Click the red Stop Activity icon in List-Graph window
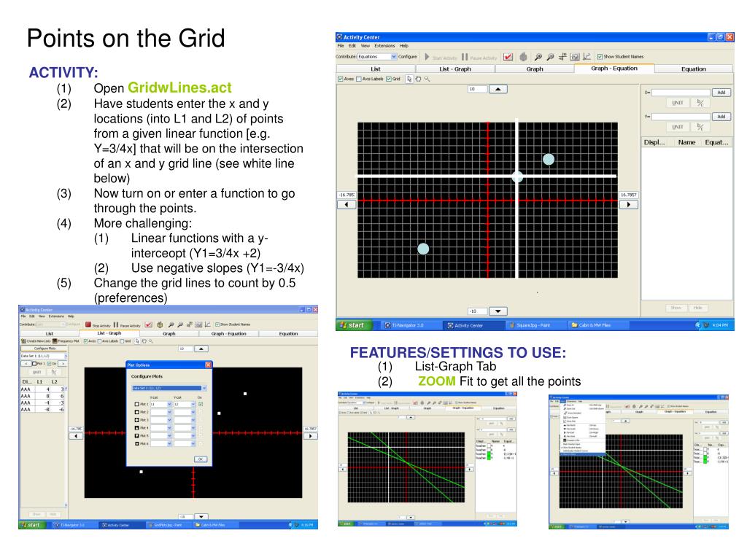This screenshot has width=747, height=560. point(88,324)
